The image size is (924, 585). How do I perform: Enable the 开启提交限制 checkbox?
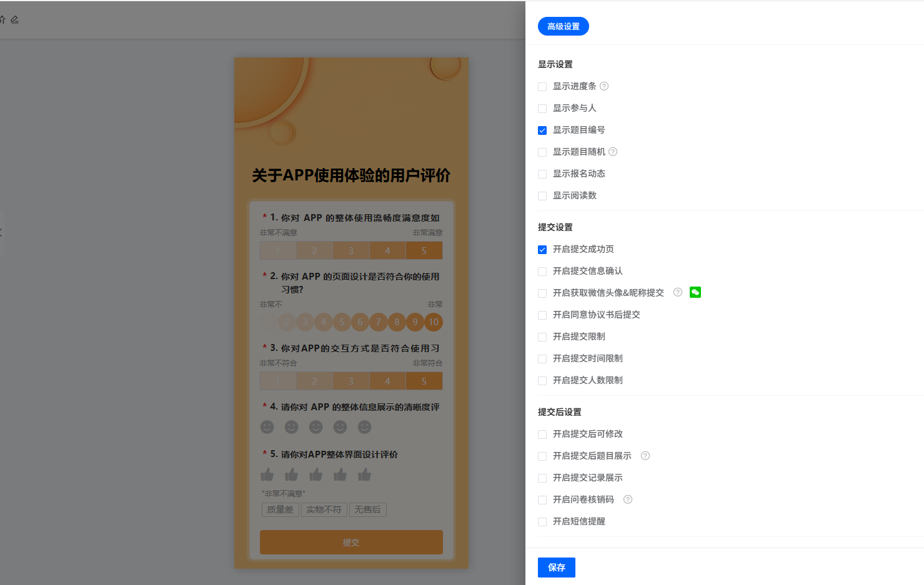click(542, 337)
